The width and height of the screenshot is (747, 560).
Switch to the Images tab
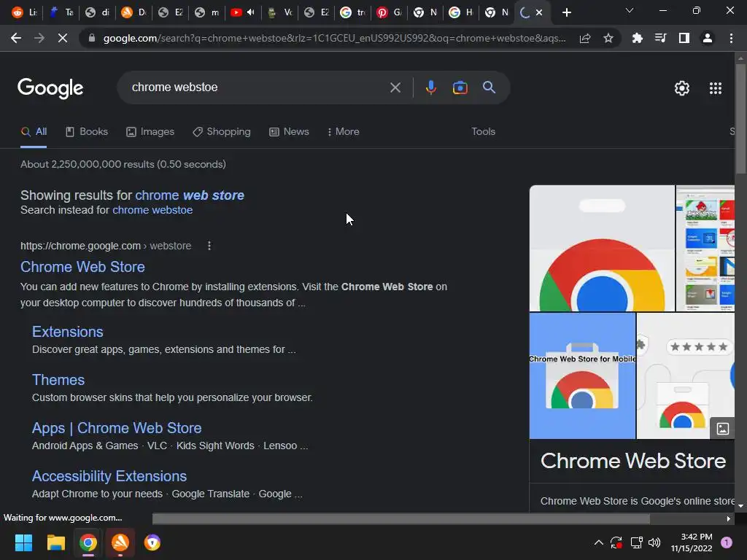coord(150,132)
